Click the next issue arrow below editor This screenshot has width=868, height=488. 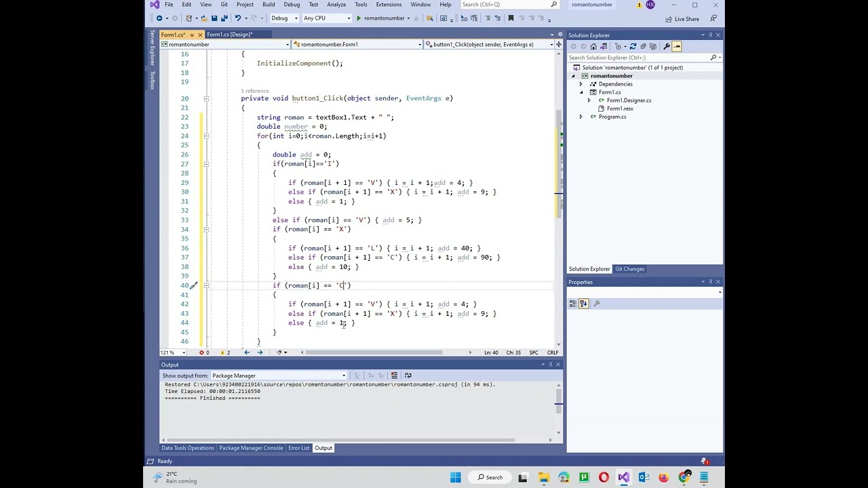260,352
